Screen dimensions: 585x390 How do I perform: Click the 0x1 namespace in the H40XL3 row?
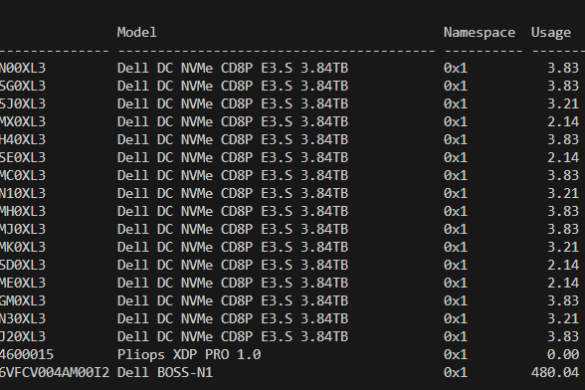click(456, 140)
